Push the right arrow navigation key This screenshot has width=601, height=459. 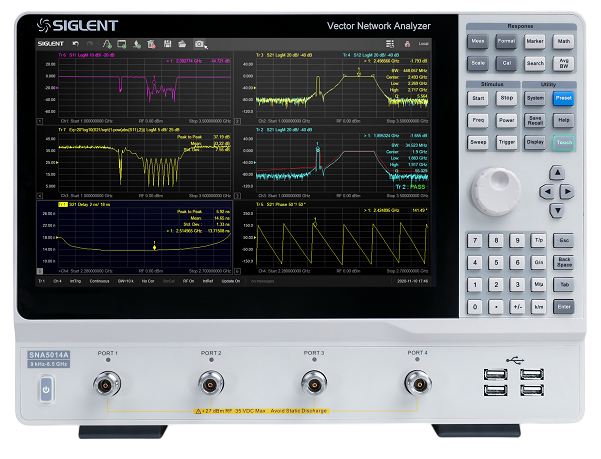pos(567,192)
